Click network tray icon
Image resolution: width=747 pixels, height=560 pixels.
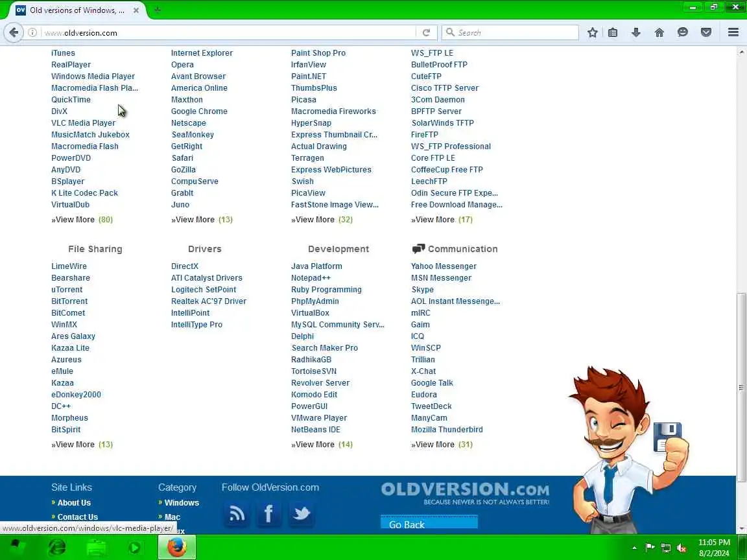[x=666, y=548]
